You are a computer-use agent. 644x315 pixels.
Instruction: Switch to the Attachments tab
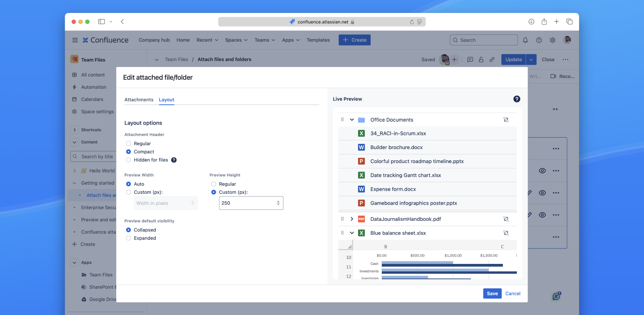point(139,100)
